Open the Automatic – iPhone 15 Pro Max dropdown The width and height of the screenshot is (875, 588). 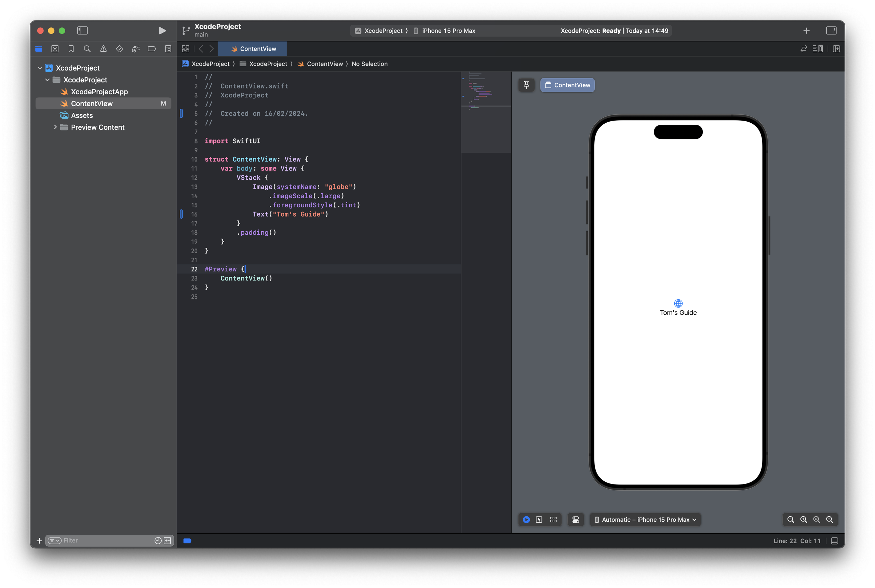(x=644, y=520)
